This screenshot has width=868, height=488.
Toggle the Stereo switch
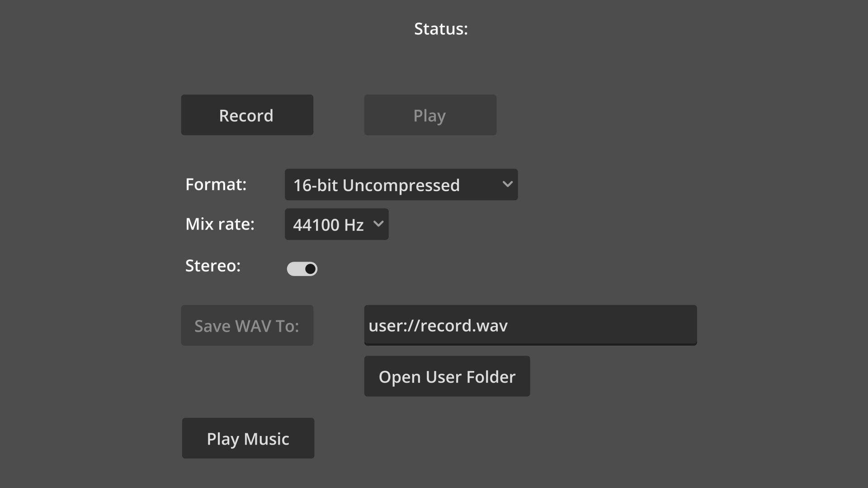click(x=302, y=269)
